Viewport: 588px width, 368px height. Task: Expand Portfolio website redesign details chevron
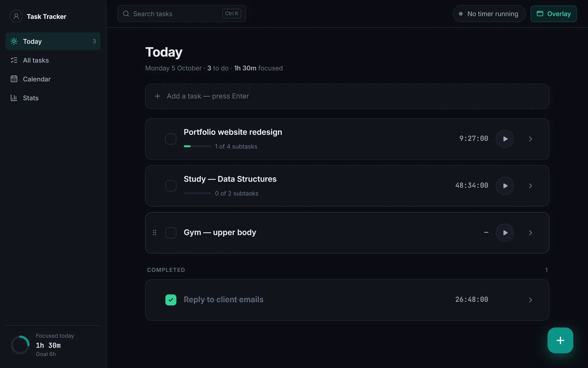click(531, 139)
